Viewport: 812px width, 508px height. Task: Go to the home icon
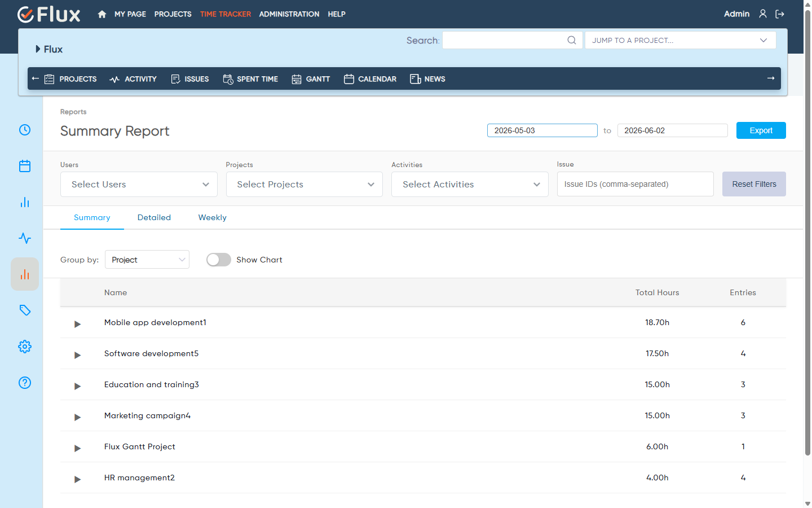(102, 14)
